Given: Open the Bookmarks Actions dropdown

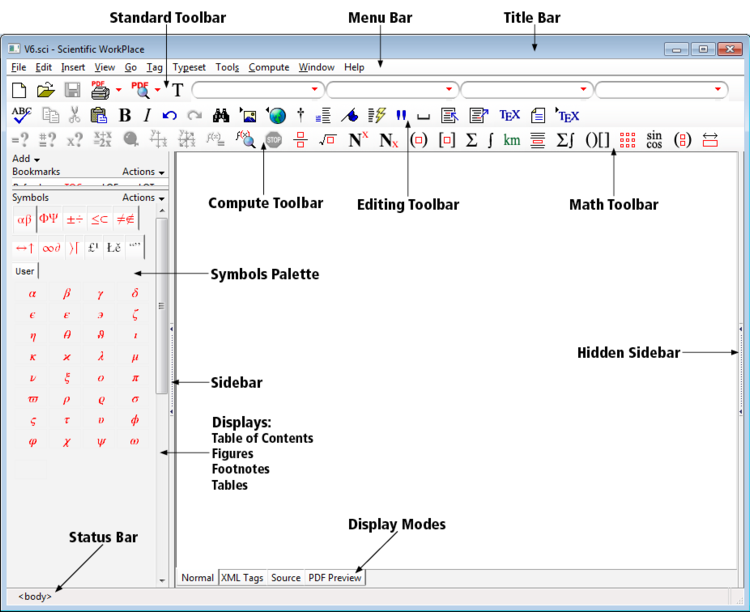Looking at the screenshot, I should point(143,171).
